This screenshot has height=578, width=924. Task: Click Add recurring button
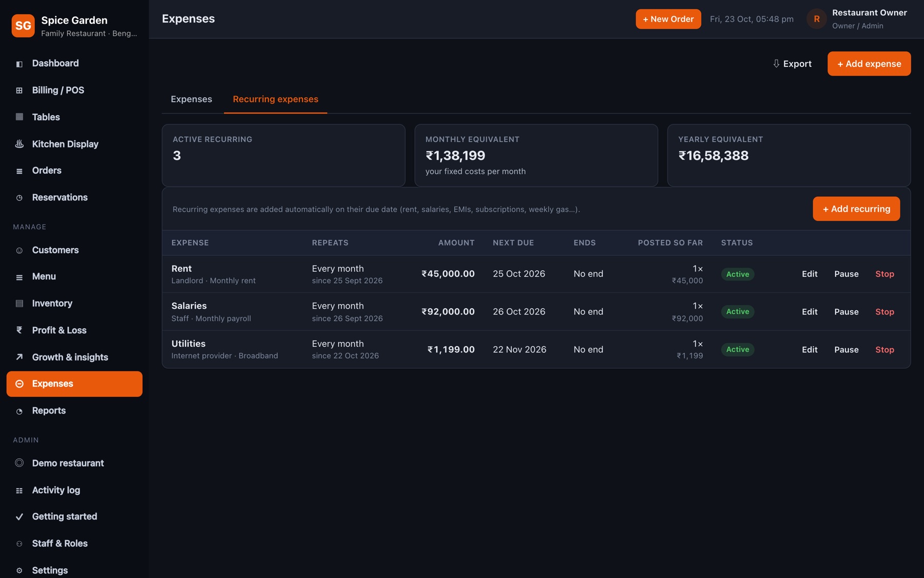pos(856,209)
